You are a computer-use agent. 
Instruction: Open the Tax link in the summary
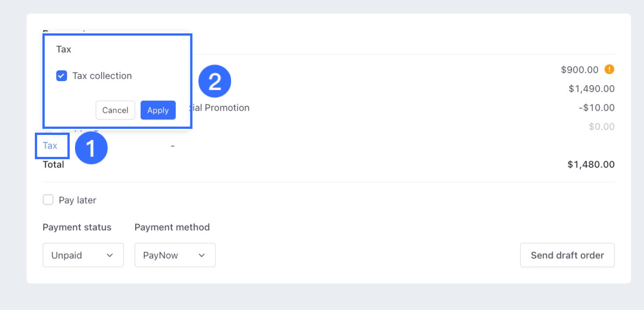50,146
